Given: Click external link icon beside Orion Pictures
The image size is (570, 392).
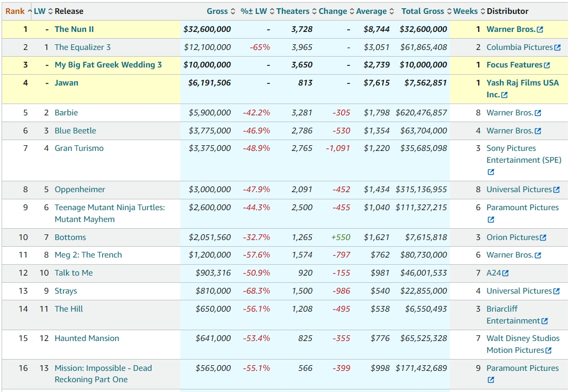Looking at the screenshot, I should pyautogui.click(x=543, y=237).
